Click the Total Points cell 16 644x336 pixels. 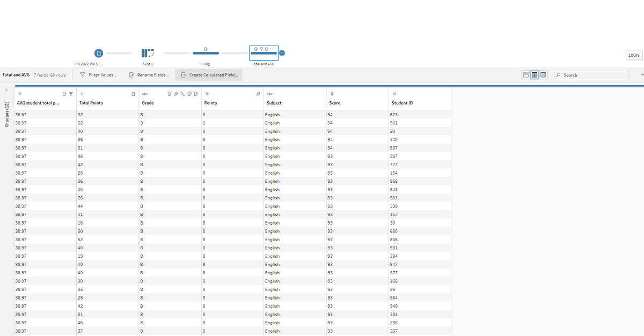[x=107, y=223]
